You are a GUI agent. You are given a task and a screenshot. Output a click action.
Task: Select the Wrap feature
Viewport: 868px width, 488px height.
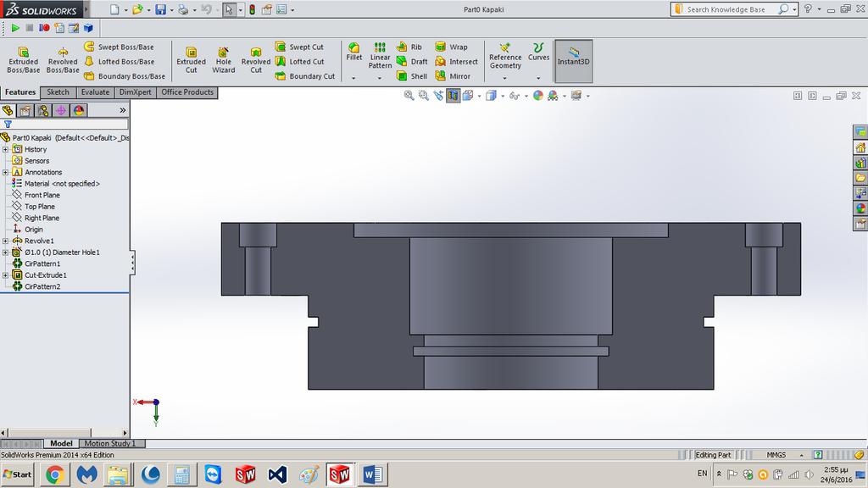[x=451, y=47]
